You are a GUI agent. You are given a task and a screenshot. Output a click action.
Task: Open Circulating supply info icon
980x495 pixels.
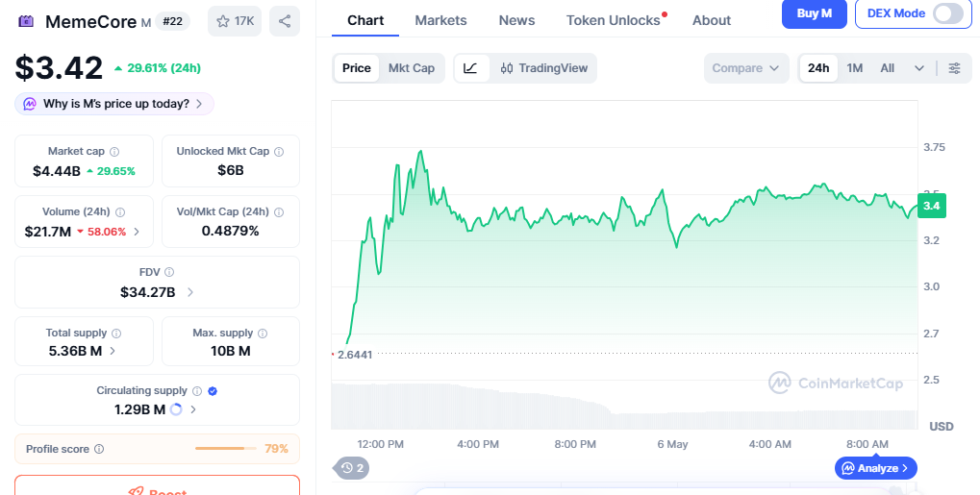(x=197, y=390)
